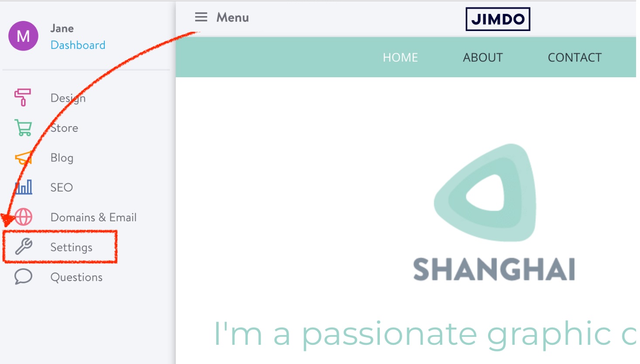This screenshot has height=364, width=640.
Task: Open the Design sidebar menu entry
Action: (x=68, y=98)
